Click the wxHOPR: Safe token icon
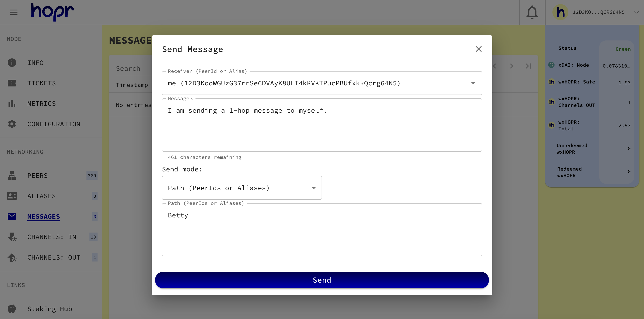 click(551, 82)
